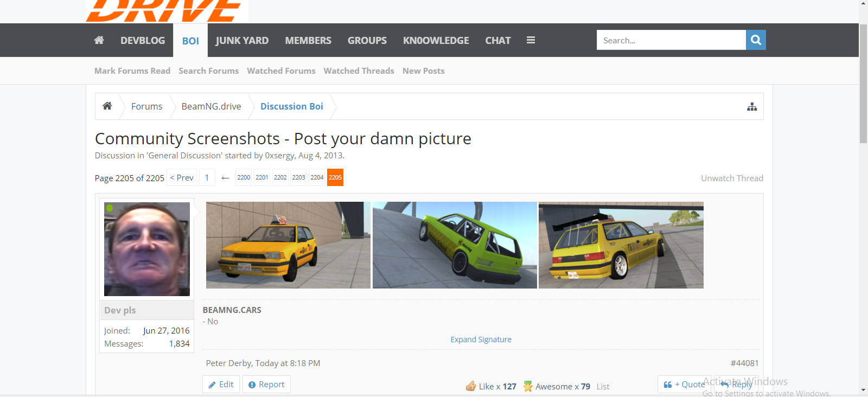Viewport: 868px width, 397px height.
Task: Open the poster's avatar image
Action: (147, 249)
